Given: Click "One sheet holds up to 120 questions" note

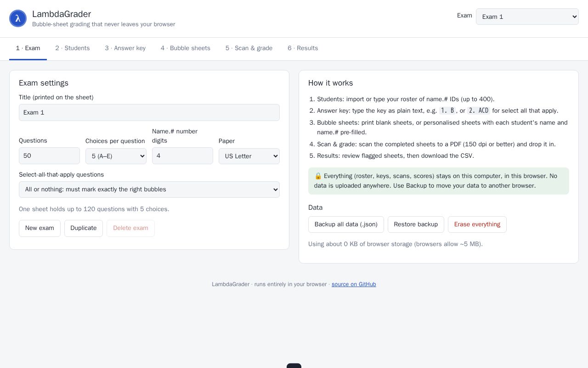Looking at the screenshot, I should 94,209.
